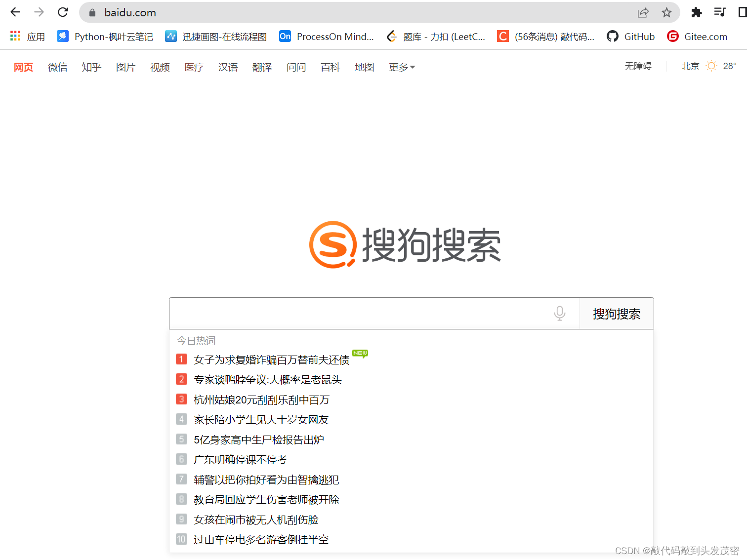This screenshot has width=747, height=560.
Task: Bookmark this page with the star icon
Action: point(666,13)
